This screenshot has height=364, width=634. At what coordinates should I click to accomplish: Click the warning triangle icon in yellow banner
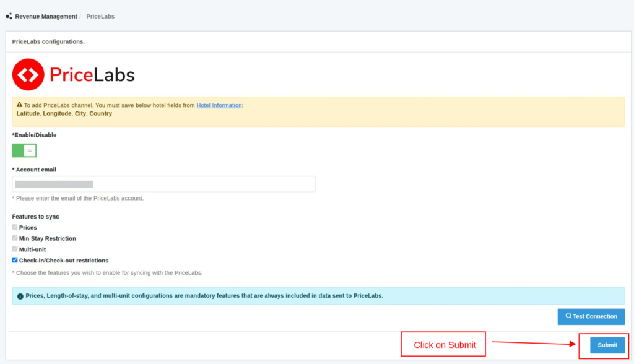[20, 105]
